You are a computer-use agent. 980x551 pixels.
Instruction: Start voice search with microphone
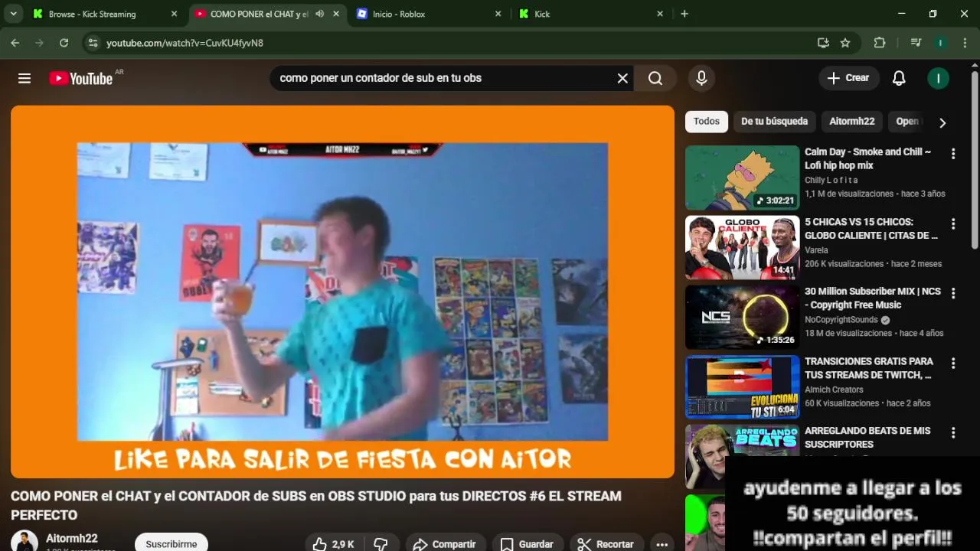point(701,78)
